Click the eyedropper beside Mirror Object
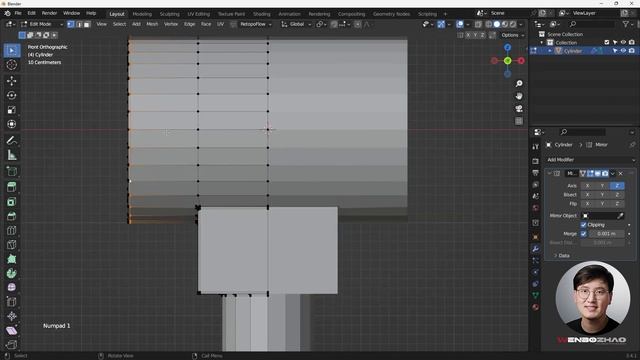Viewport: 640px width, 360px height. (620, 216)
